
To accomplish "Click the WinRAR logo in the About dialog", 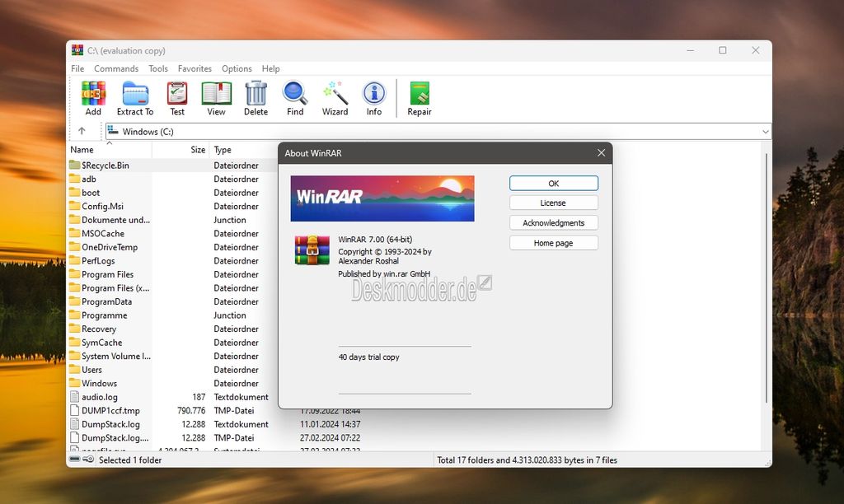I will tap(382, 197).
